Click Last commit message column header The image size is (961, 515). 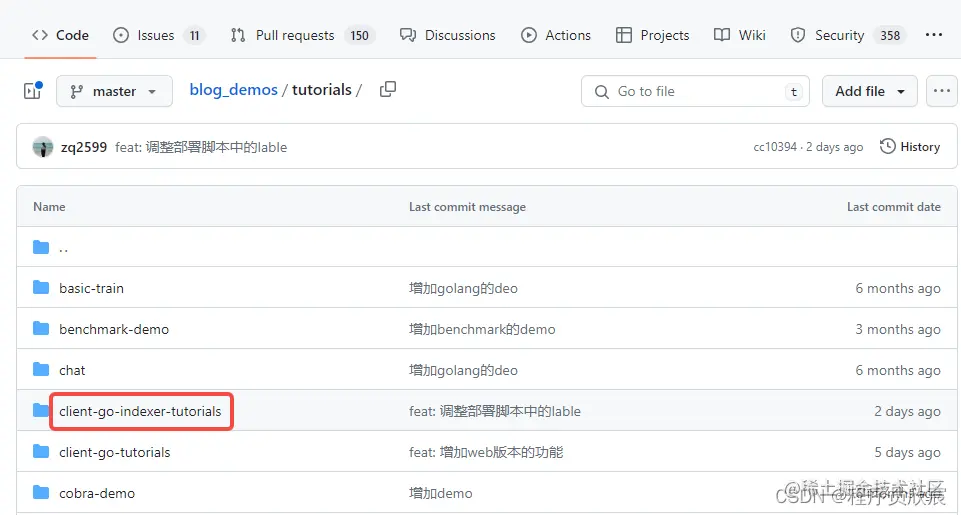pyautogui.click(x=467, y=207)
